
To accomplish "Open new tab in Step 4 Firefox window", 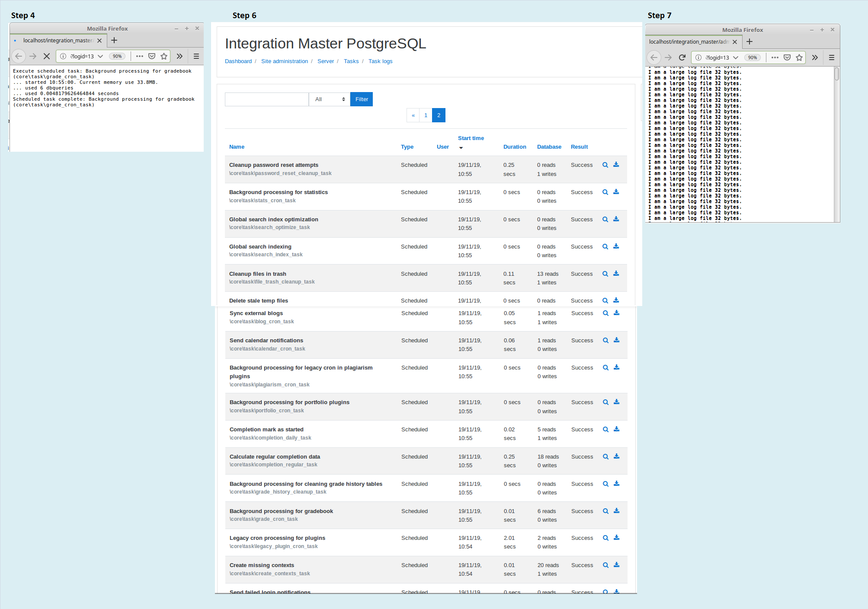I will click(x=114, y=40).
